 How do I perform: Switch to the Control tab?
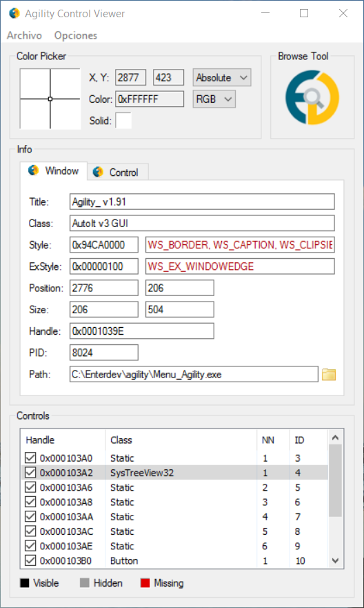point(118,172)
